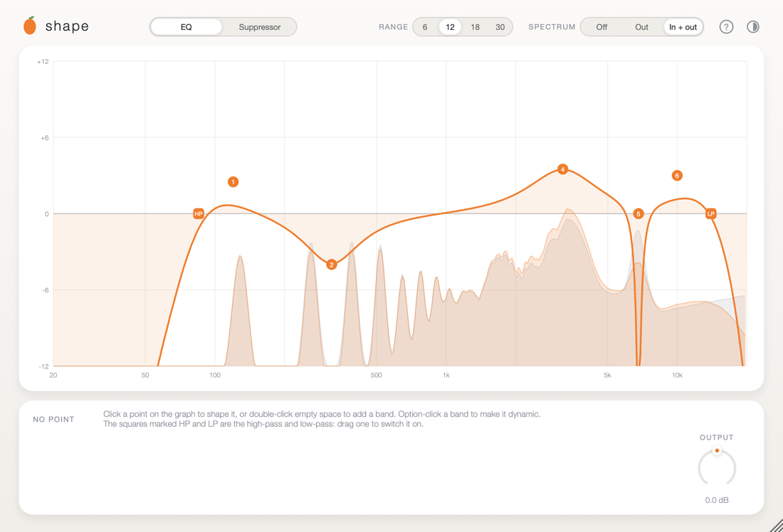This screenshot has width=783, height=532.
Task: Select EQ band point 2
Action: pyautogui.click(x=332, y=265)
